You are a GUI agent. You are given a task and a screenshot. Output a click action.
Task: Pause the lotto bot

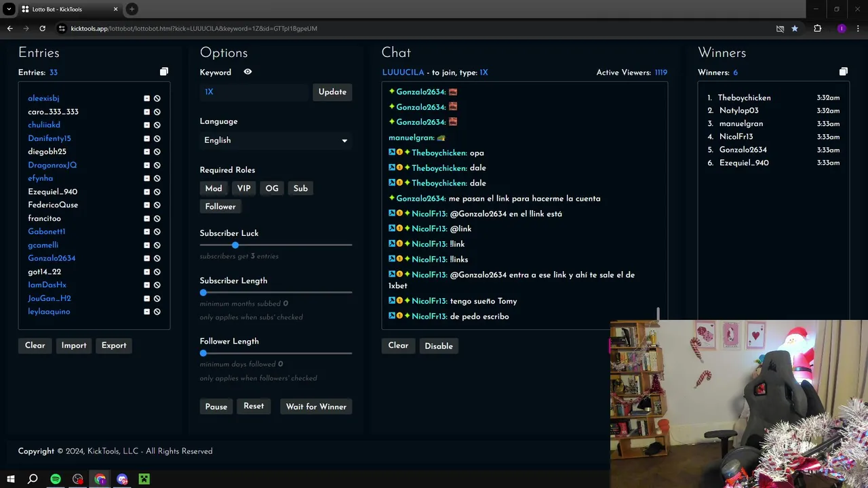point(216,407)
